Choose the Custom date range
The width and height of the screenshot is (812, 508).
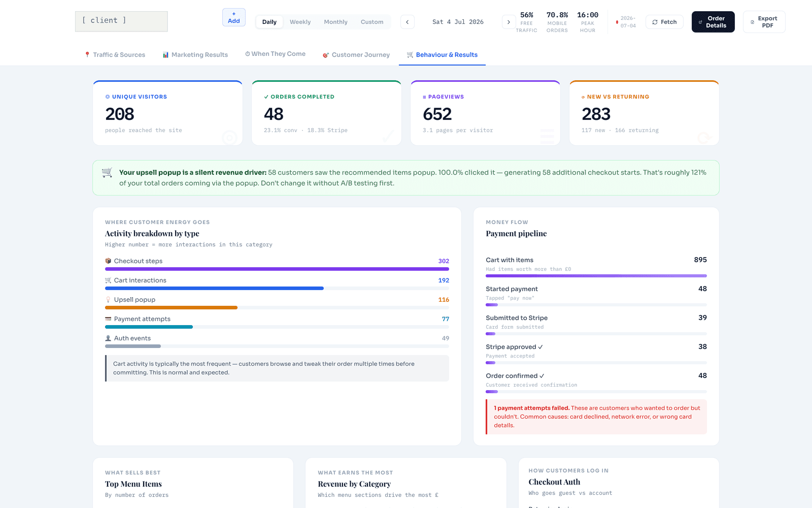point(372,22)
